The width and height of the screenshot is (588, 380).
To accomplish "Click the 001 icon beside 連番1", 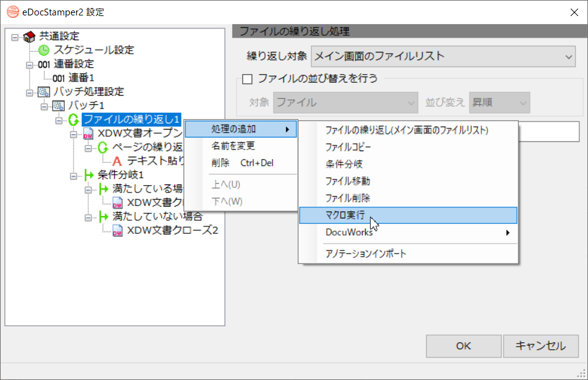I will [x=59, y=78].
